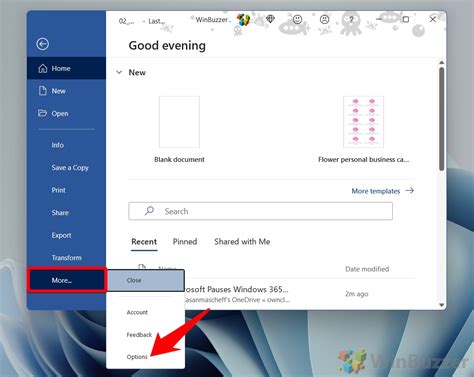This screenshot has height=377, width=474.
Task: Click the document icon in list header
Action: click(142, 267)
